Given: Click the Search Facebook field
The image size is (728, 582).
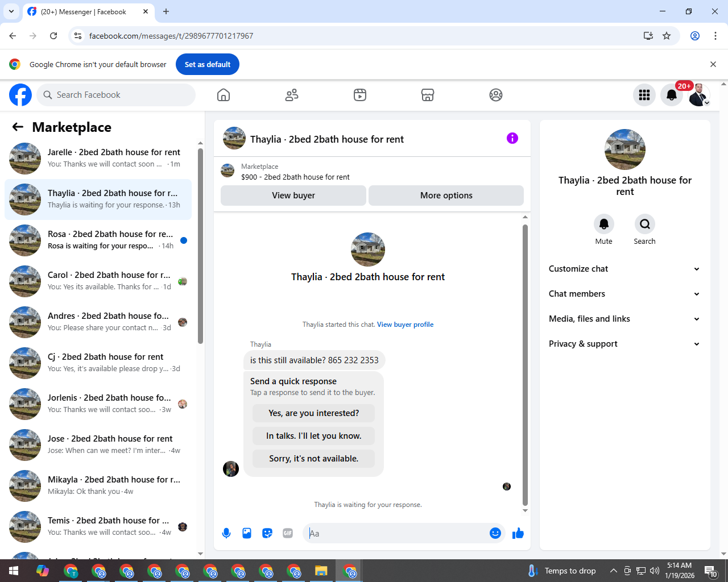Looking at the screenshot, I should click(x=116, y=95).
